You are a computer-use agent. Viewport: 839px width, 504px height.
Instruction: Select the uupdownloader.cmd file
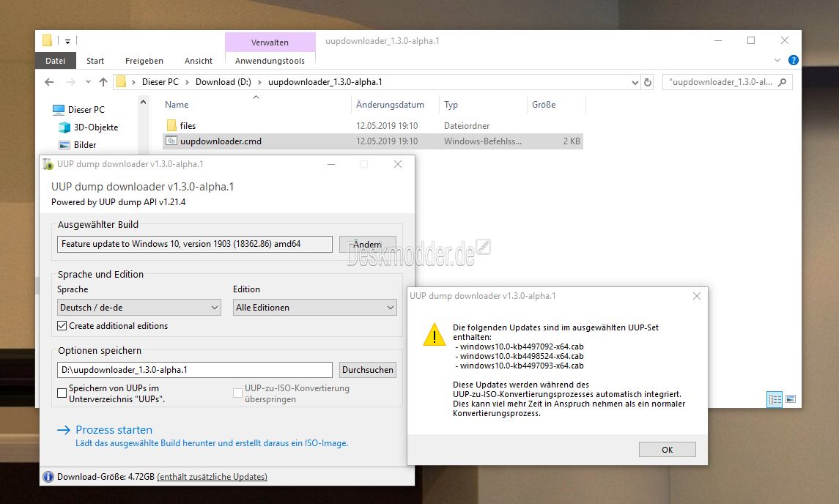(372, 141)
